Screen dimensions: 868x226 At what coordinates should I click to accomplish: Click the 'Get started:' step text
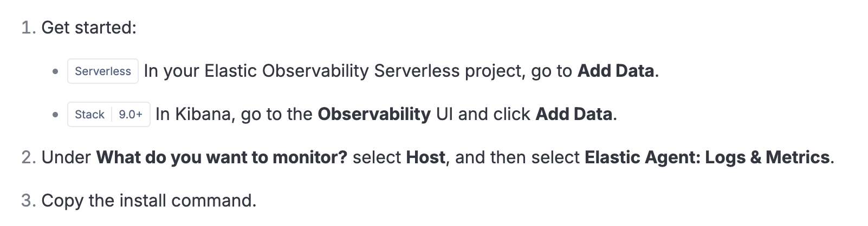[x=89, y=28]
